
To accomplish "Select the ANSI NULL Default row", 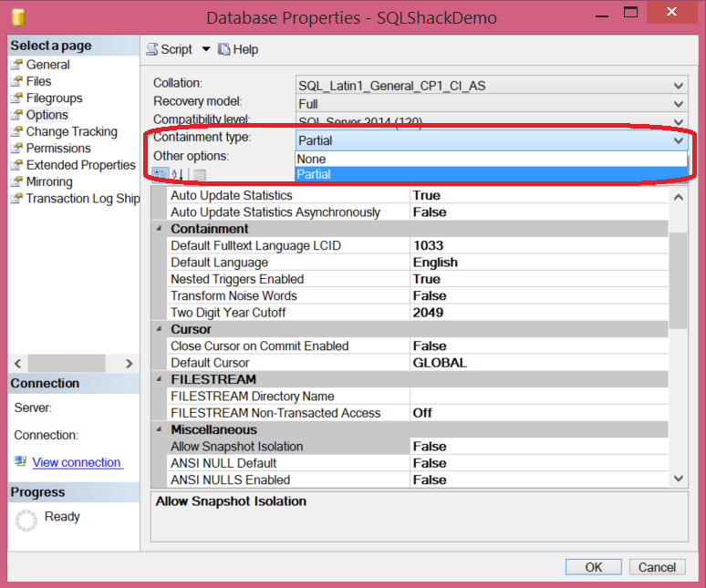I will [x=418, y=463].
